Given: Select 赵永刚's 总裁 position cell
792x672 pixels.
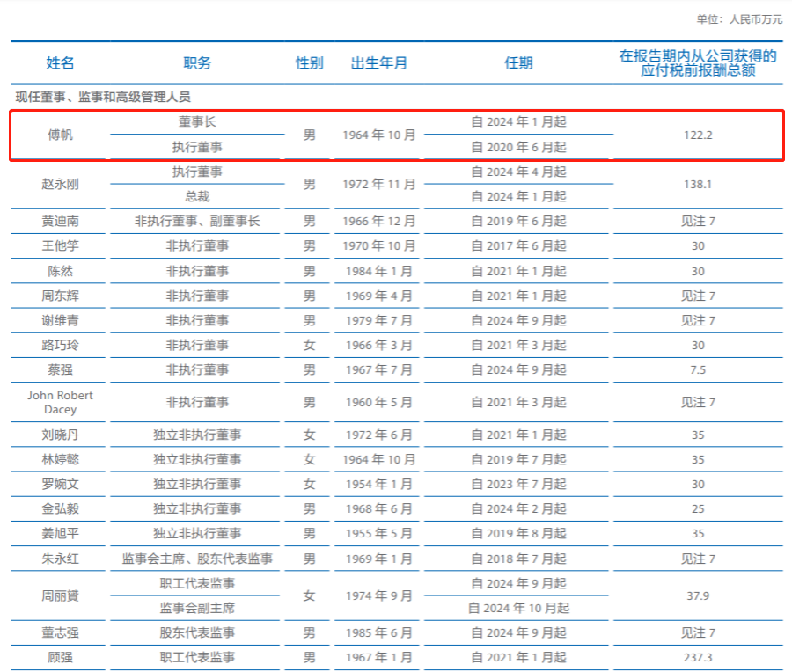Looking at the screenshot, I should [197, 196].
